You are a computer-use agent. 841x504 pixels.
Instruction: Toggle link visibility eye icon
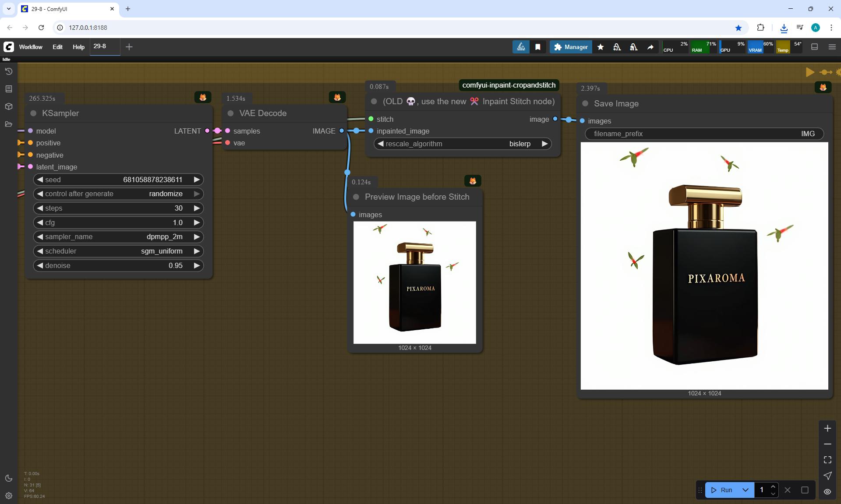pyautogui.click(x=827, y=492)
